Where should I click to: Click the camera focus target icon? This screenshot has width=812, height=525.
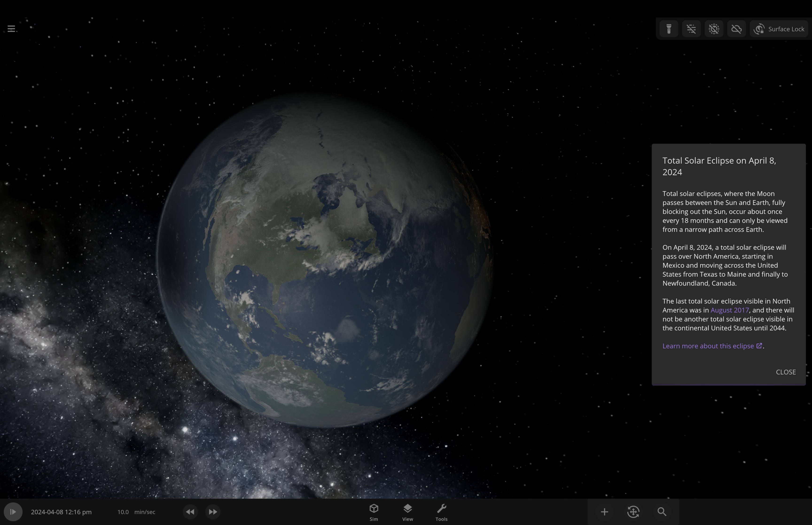click(x=633, y=512)
